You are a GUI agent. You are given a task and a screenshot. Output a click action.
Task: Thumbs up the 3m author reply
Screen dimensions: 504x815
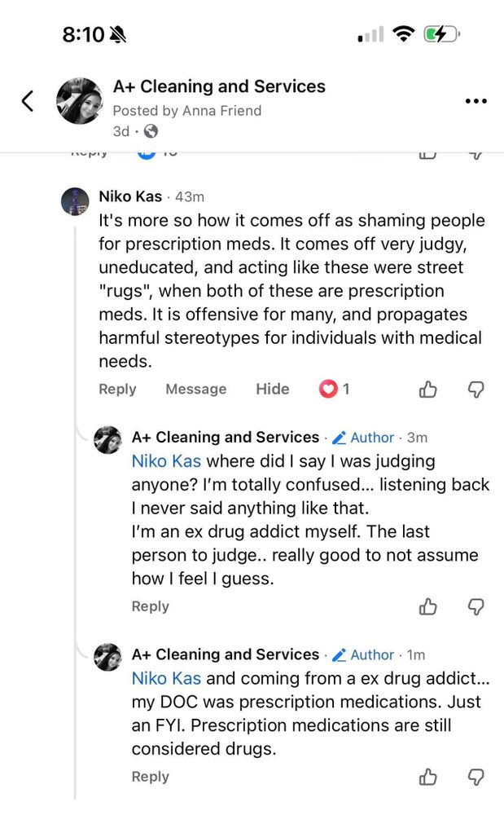[x=428, y=606]
